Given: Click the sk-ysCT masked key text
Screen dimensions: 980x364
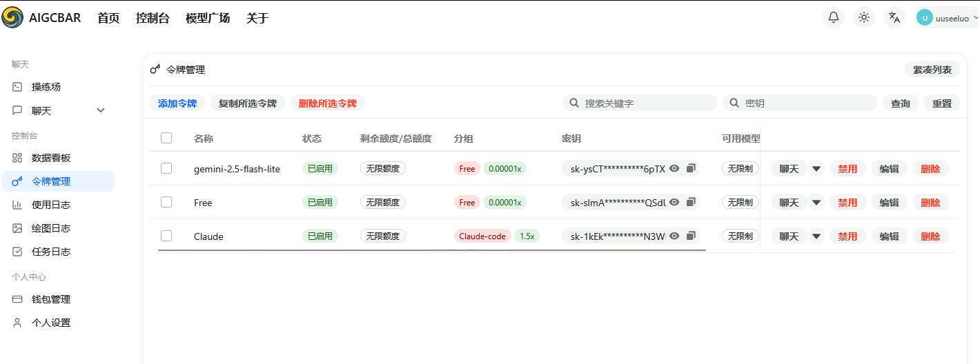Looking at the screenshot, I should click(x=618, y=169).
